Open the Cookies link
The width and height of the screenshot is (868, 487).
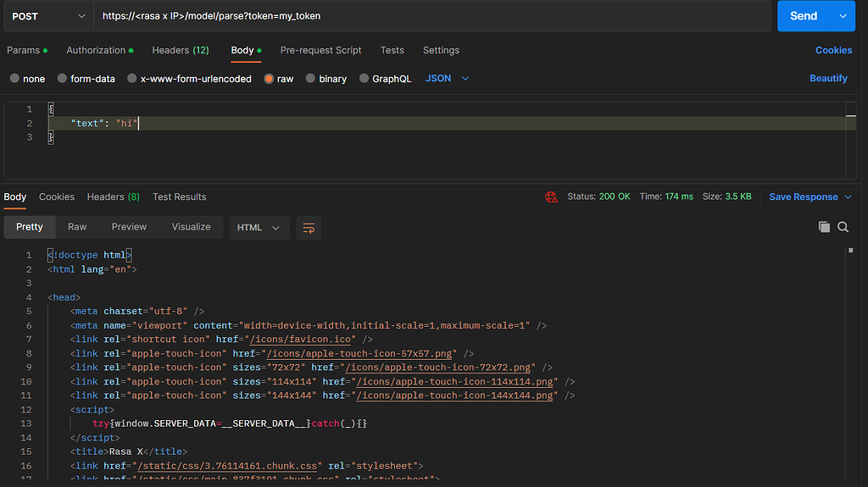coord(833,50)
